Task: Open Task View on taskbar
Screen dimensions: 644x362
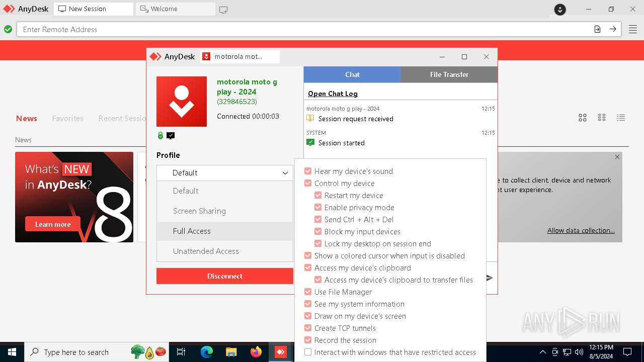Action: pos(181,352)
